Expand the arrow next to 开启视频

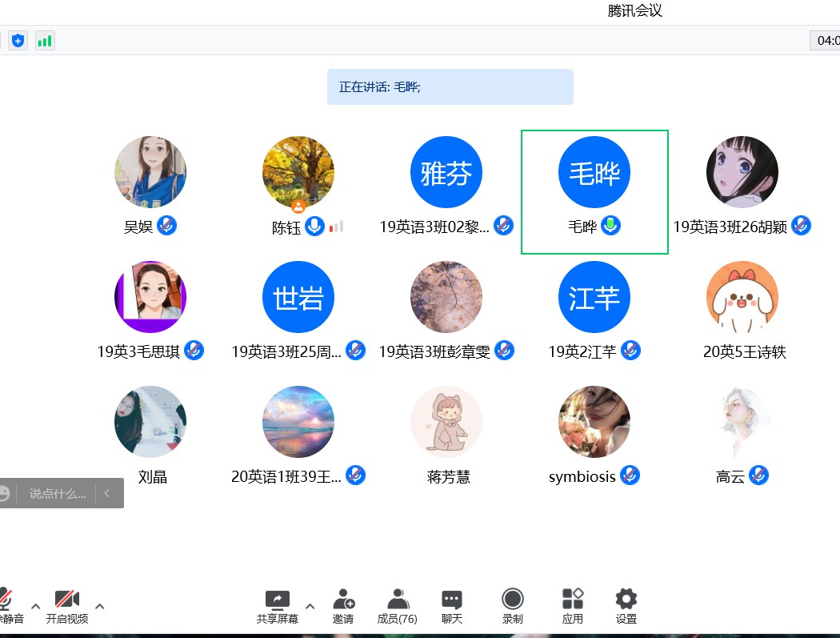(100, 606)
